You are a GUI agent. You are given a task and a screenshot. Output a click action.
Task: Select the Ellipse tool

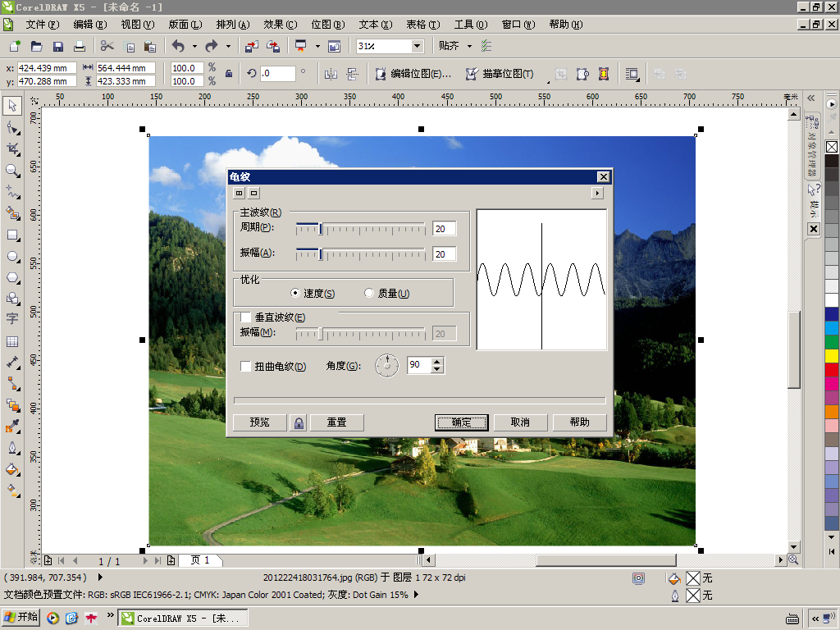tap(12, 257)
